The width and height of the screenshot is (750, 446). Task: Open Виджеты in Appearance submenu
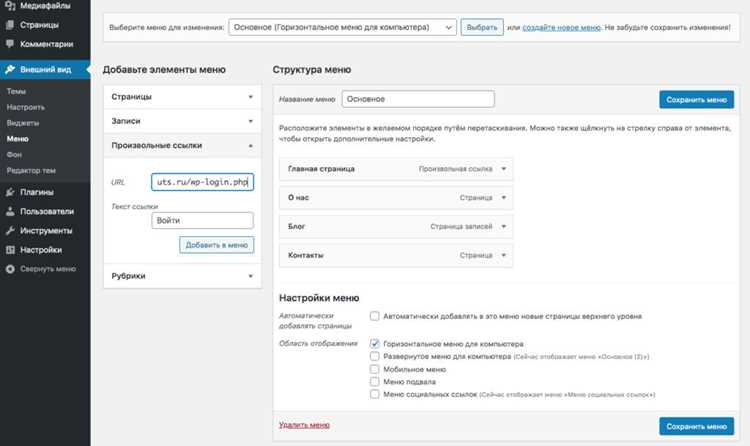click(23, 123)
